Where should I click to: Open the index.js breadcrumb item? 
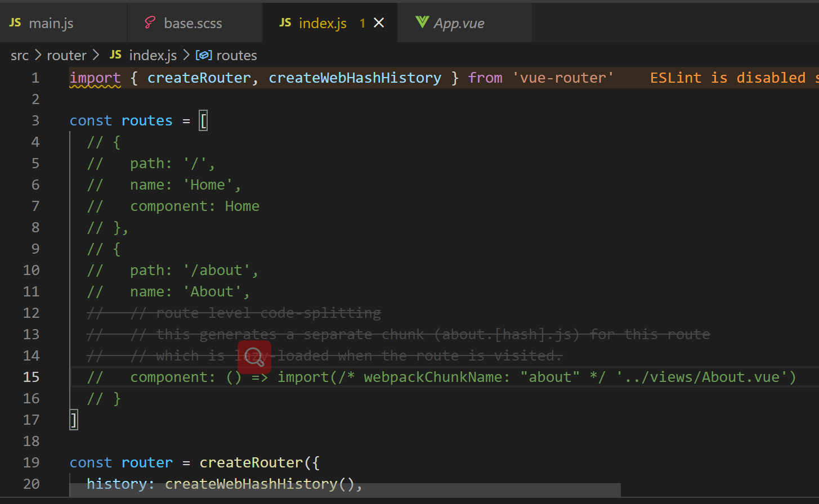[153, 55]
